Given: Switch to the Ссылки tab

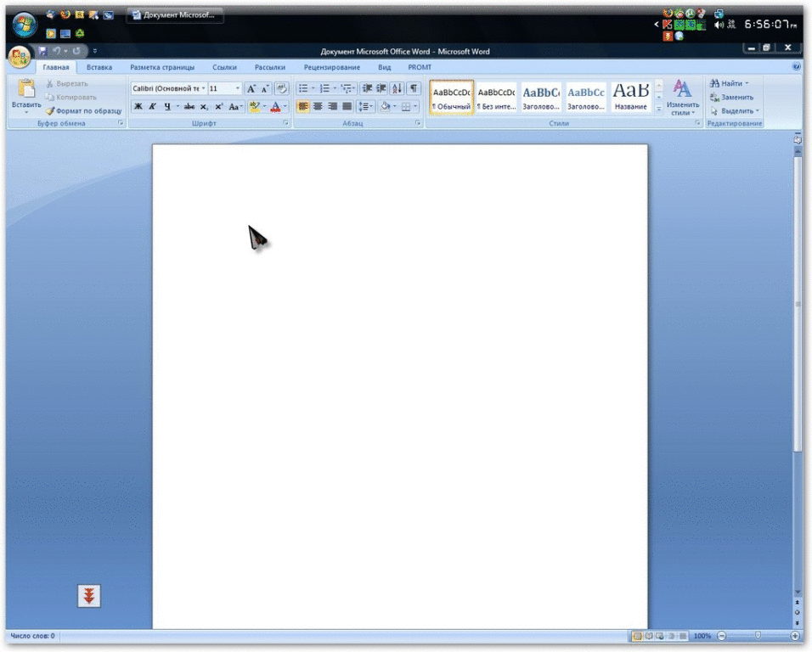Looking at the screenshot, I should coord(224,67).
